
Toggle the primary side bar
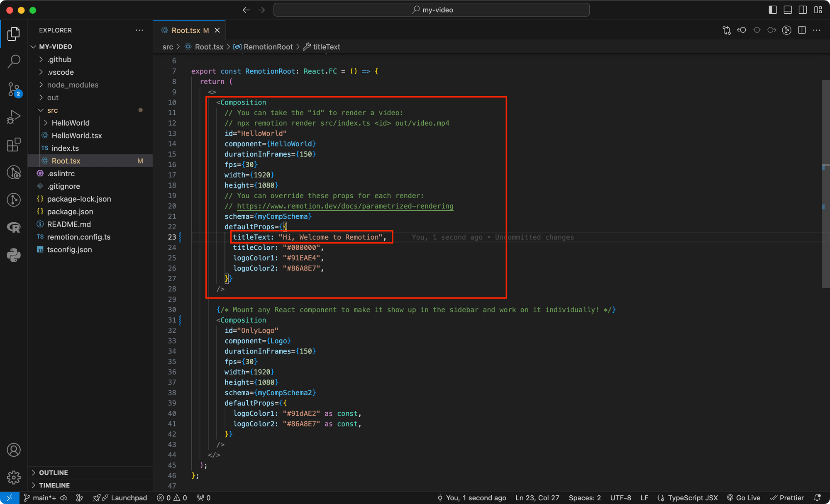[773, 10]
